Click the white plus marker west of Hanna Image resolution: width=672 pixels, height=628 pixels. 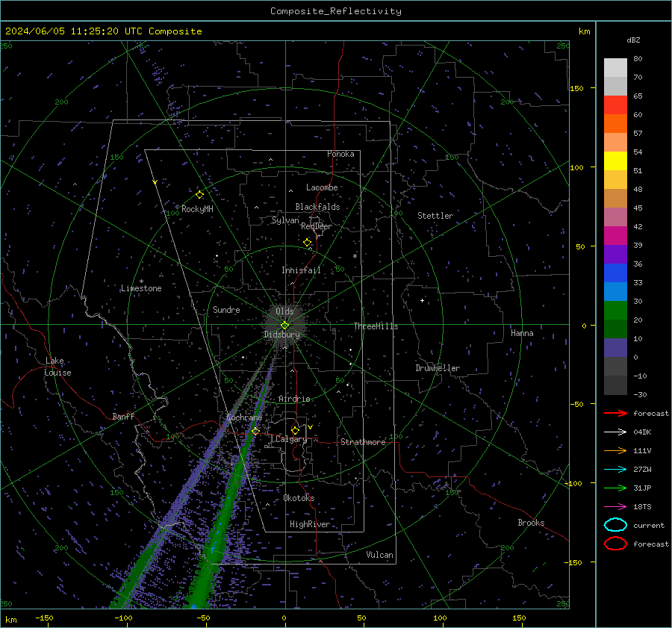[x=422, y=300]
